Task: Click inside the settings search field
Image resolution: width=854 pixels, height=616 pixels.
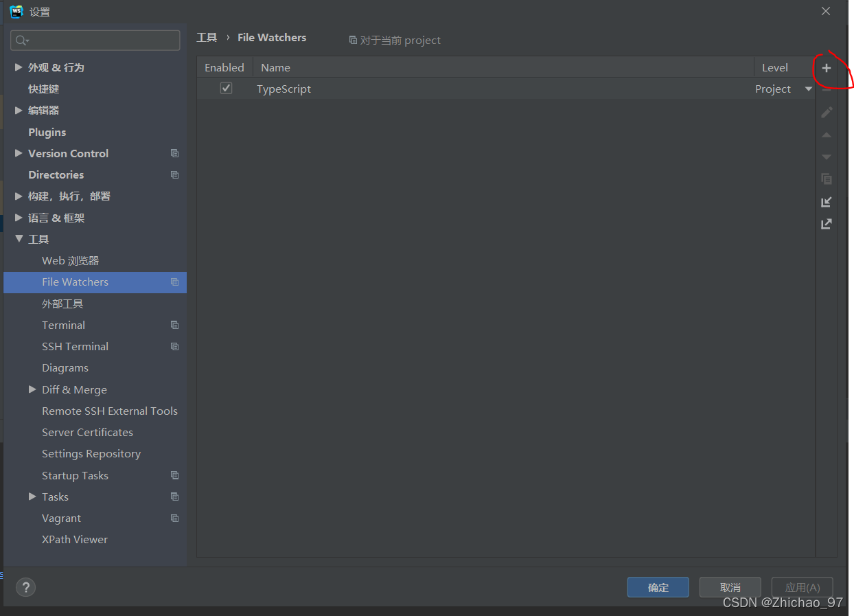Action: point(95,40)
